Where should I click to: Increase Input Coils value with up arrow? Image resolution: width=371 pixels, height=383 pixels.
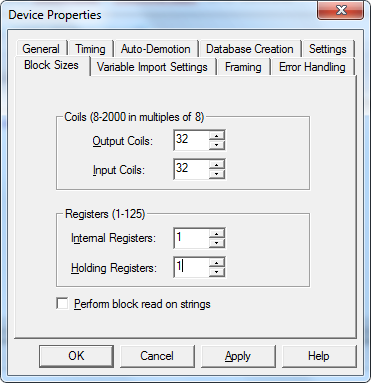(x=217, y=165)
